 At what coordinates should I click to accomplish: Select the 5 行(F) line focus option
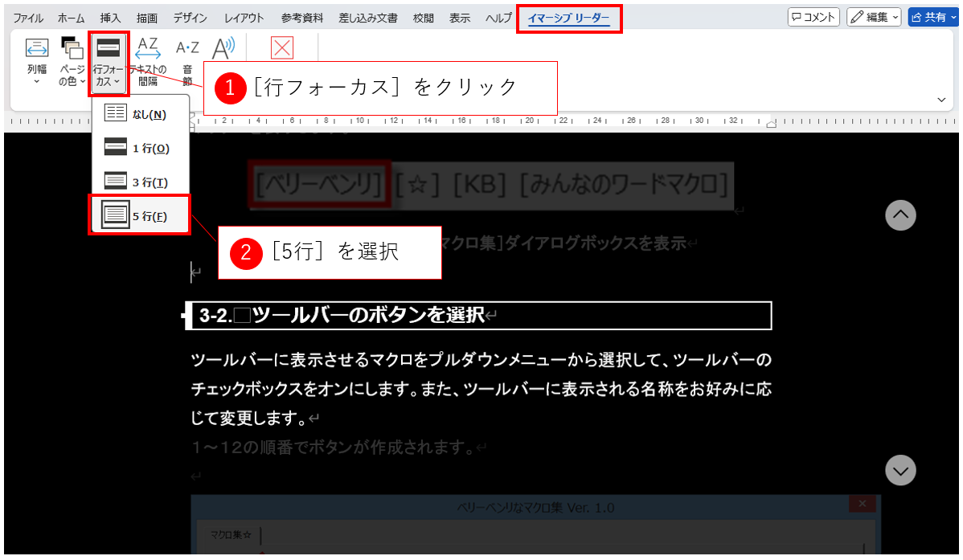click(140, 216)
